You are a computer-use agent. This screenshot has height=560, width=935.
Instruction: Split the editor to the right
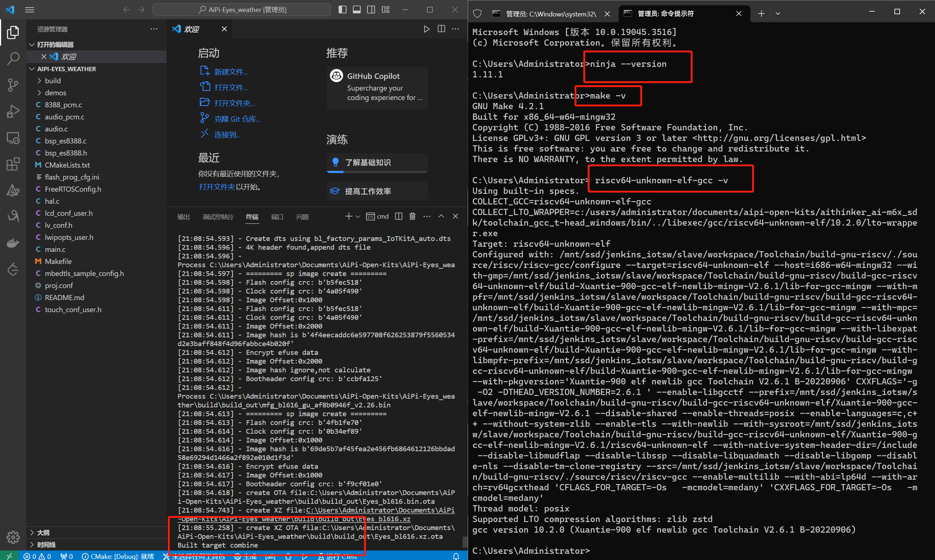(x=441, y=29)
